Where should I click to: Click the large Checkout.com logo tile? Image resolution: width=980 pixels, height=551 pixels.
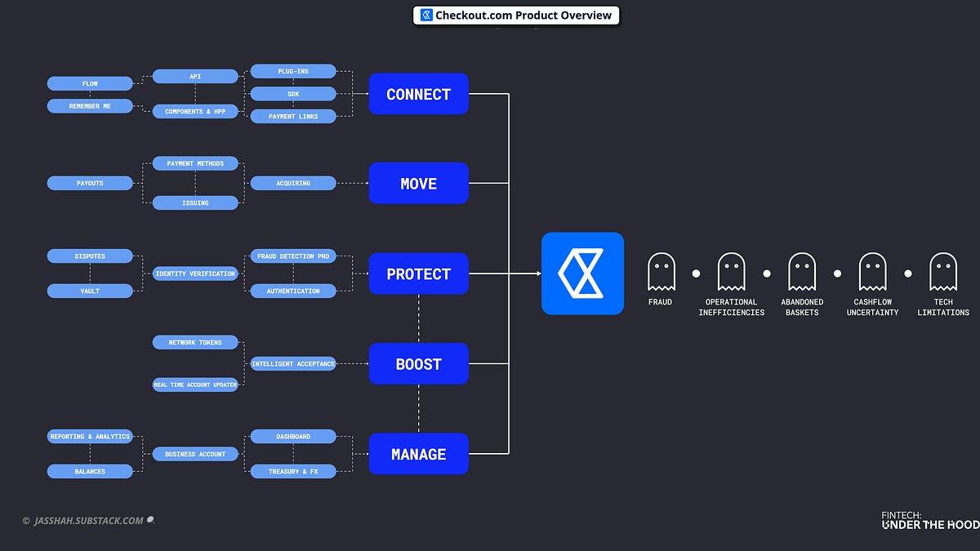tap(582, 273)
